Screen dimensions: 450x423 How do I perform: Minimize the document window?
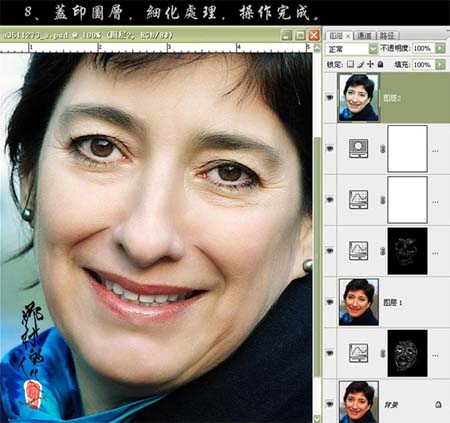[286, 35]
